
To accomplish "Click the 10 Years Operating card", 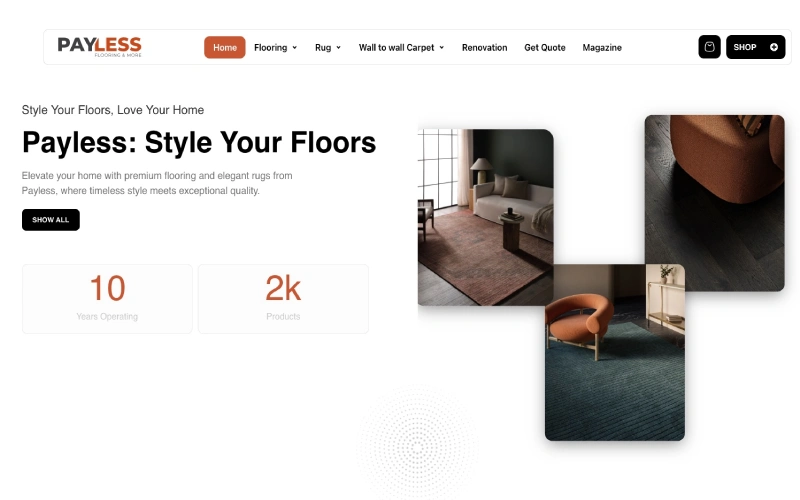I will (107, 299).
